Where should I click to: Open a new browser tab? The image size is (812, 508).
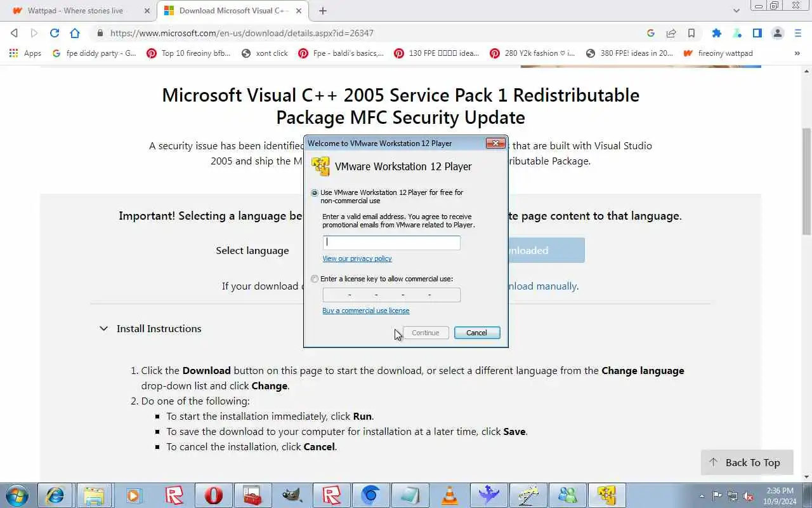[323, 11]
